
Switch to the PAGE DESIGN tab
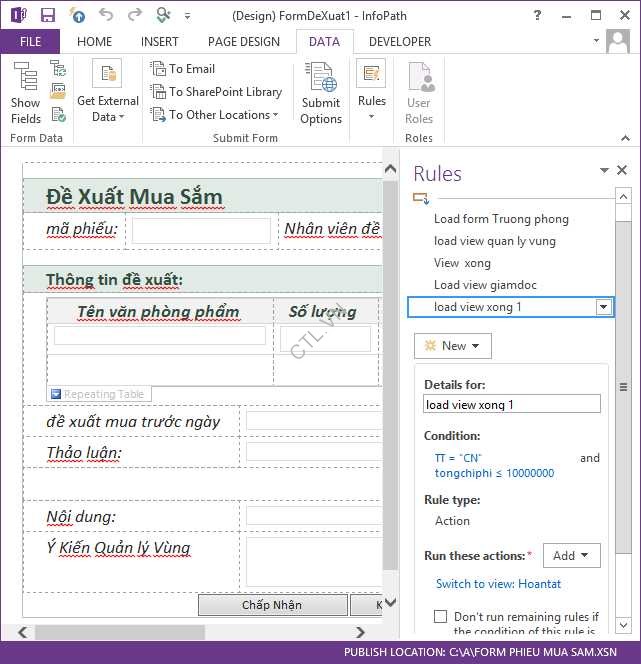point(243,42)
